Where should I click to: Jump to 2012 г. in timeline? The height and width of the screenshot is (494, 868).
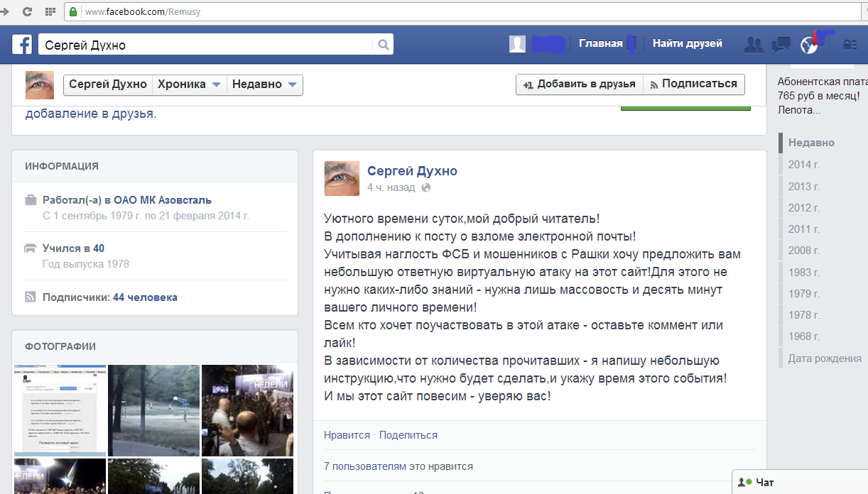tap(804, 207)
